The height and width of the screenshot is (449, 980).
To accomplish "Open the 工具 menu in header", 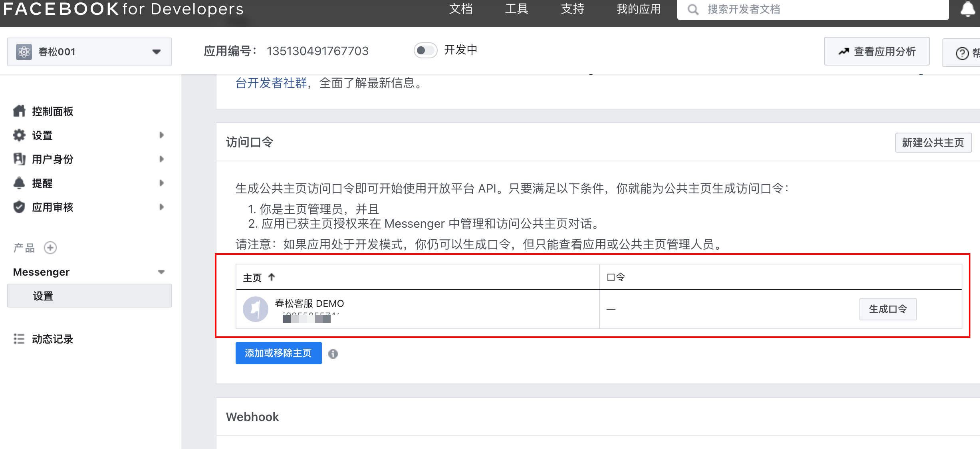I will 517,9.
